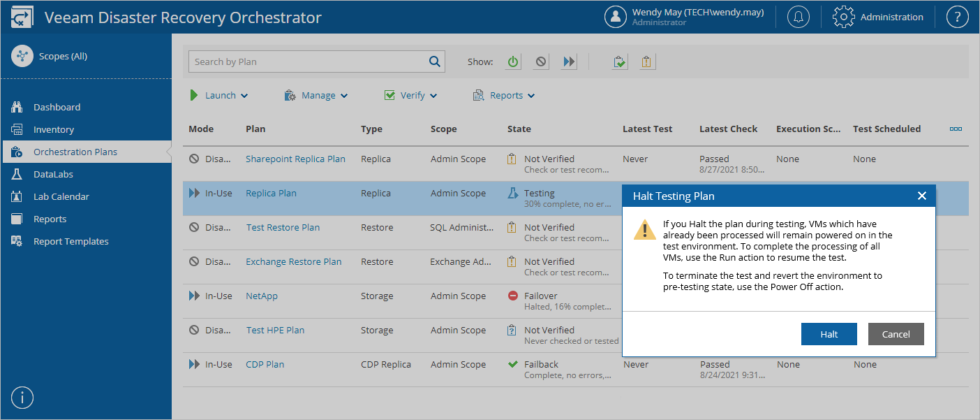The image size is (980, 420).
Task: Sort by the Scope column header
Action: (444, 129)
